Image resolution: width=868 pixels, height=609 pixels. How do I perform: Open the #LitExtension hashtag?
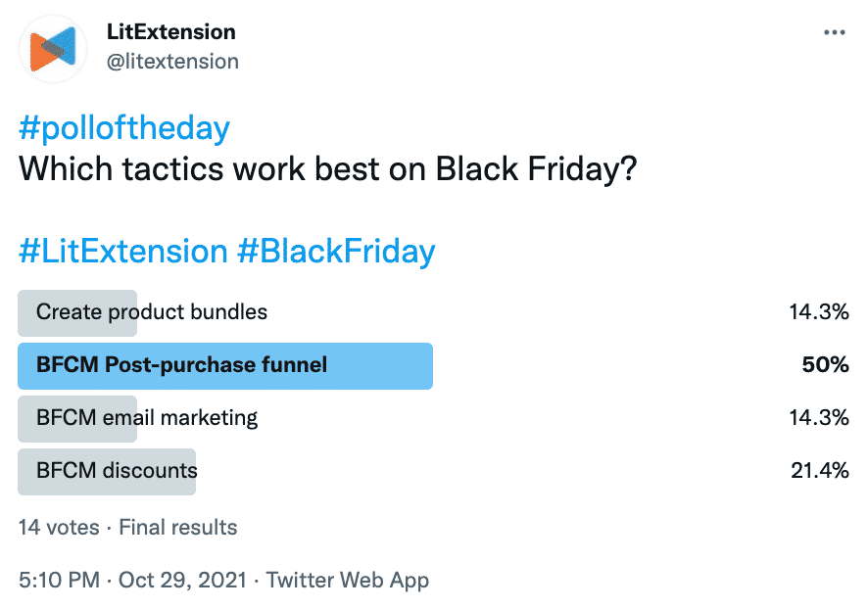point(123,251)
